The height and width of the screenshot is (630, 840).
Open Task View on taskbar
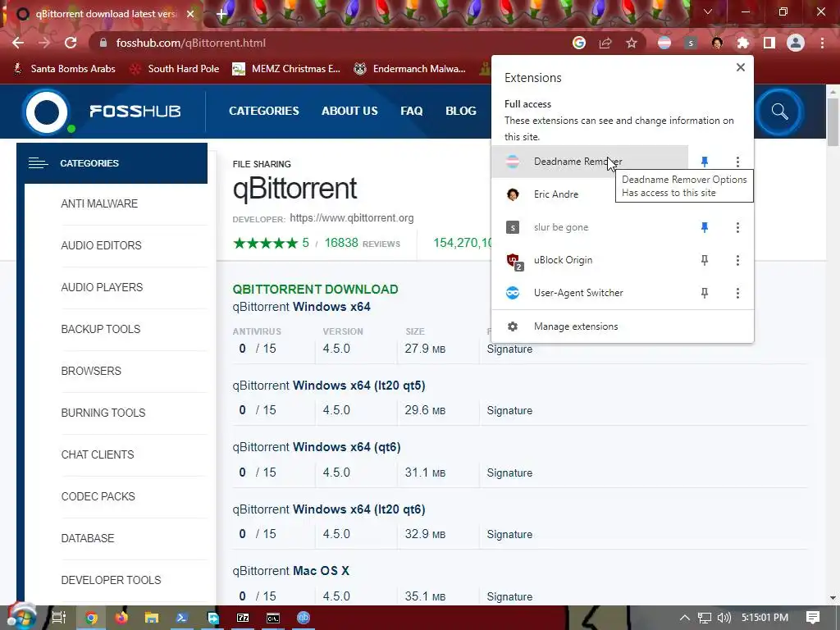pos(58,618)
